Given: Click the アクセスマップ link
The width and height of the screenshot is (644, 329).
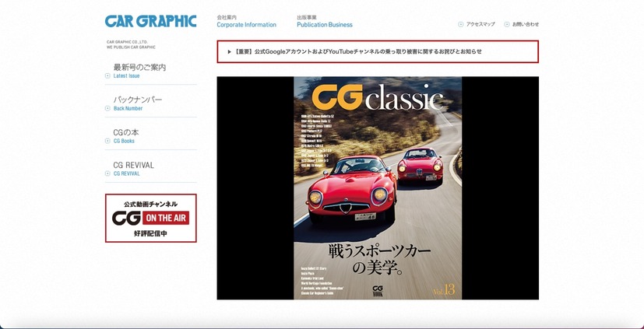Looking at the screenshot, I should click(x=480, y=24).
